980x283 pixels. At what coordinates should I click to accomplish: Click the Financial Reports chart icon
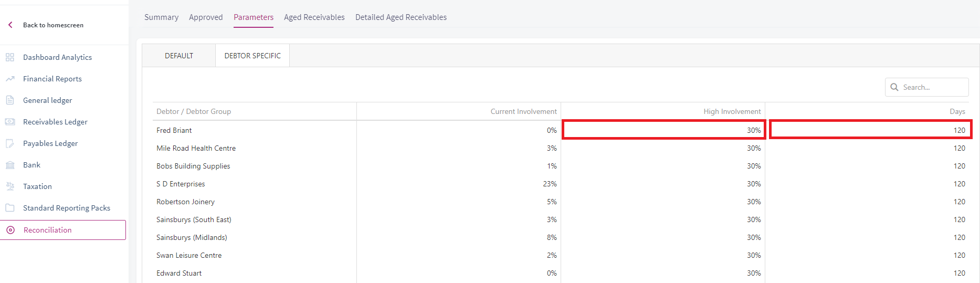[x=10, y=79]
